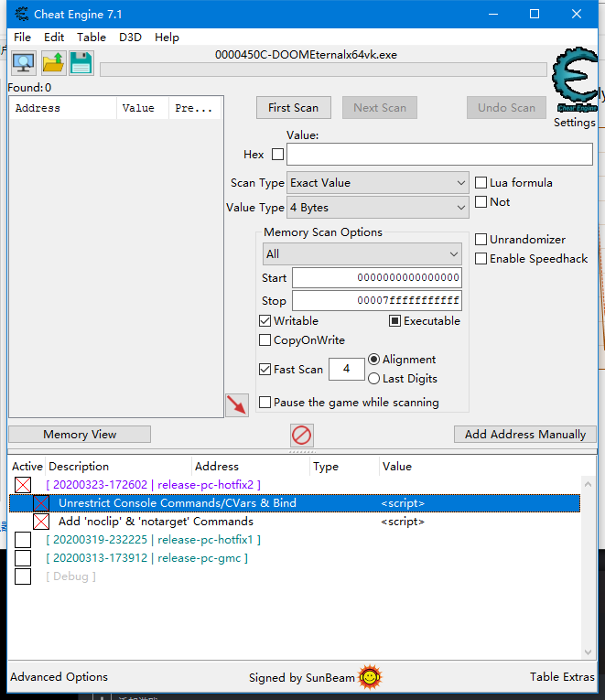This screenshot has width=605, height=700.
Task: Open the Scan Type dropdown
Action: (378, 183)
